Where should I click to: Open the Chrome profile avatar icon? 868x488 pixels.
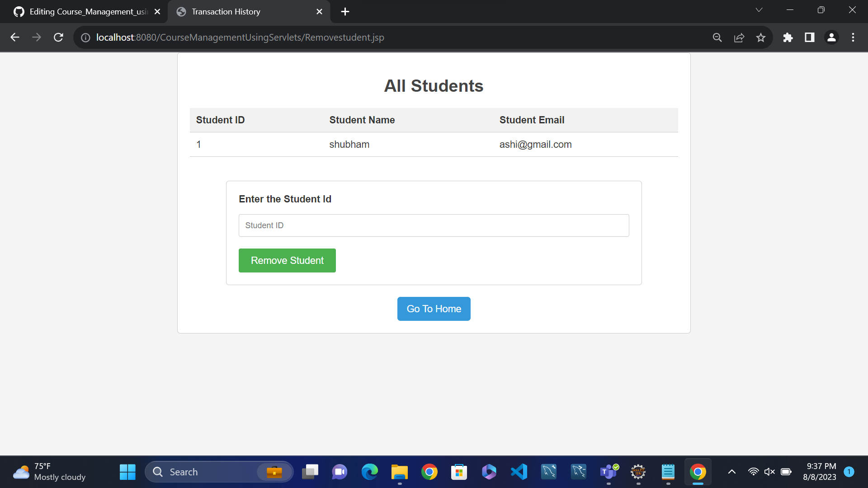831,38
